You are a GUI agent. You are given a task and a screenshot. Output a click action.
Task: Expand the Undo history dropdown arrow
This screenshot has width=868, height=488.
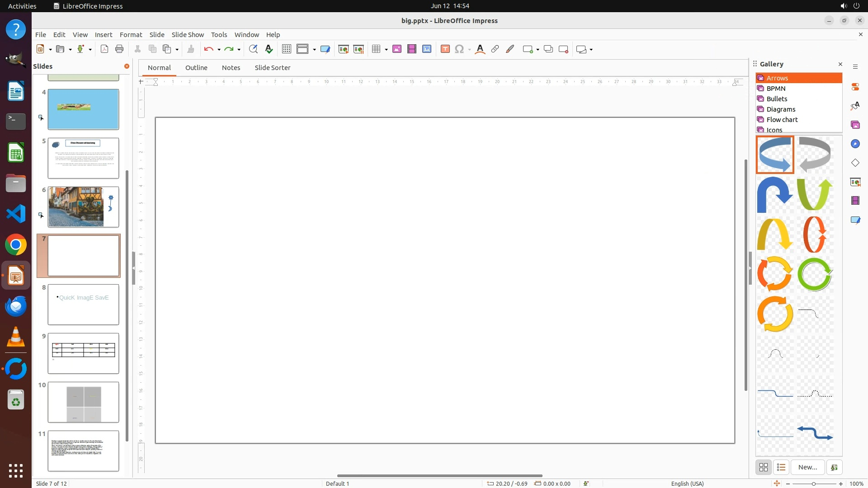pos(219,50)
